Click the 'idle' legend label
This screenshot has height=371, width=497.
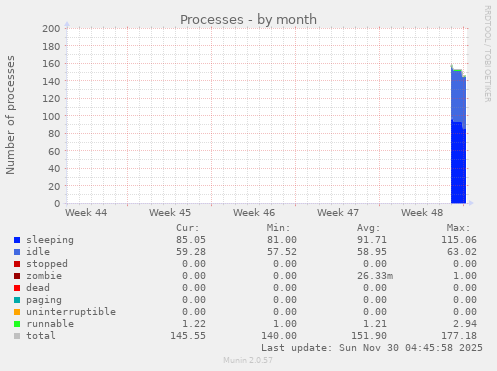tap(38, 252)
